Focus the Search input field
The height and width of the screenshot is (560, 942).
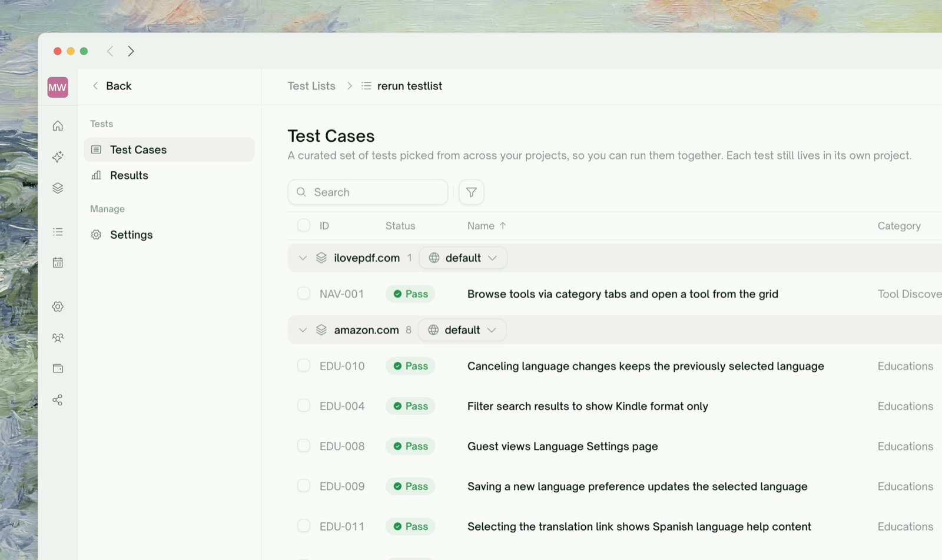[x=368, y=192]
